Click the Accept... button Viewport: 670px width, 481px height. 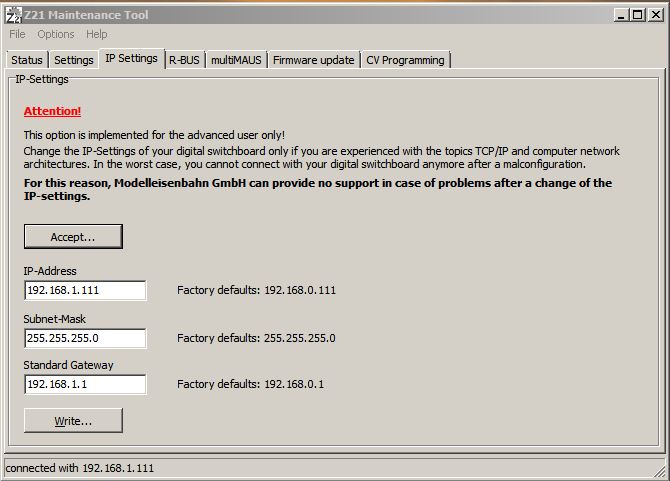point(73,237)
